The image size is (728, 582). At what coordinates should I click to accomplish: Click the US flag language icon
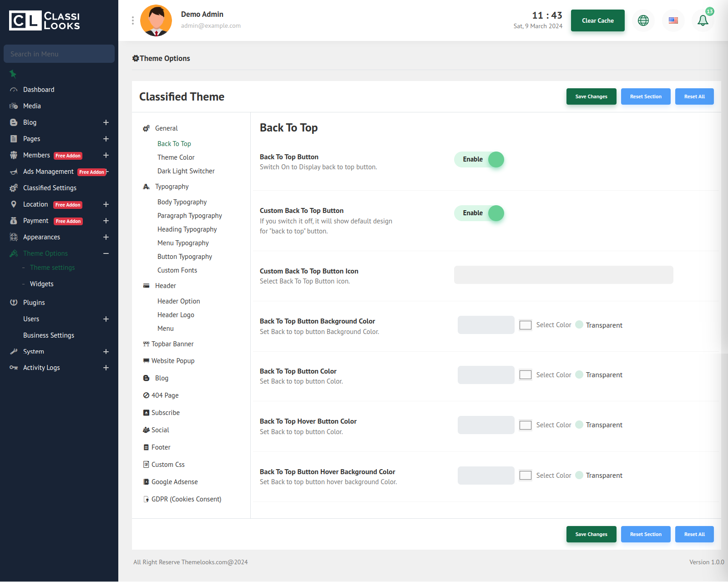click(673, 20)
